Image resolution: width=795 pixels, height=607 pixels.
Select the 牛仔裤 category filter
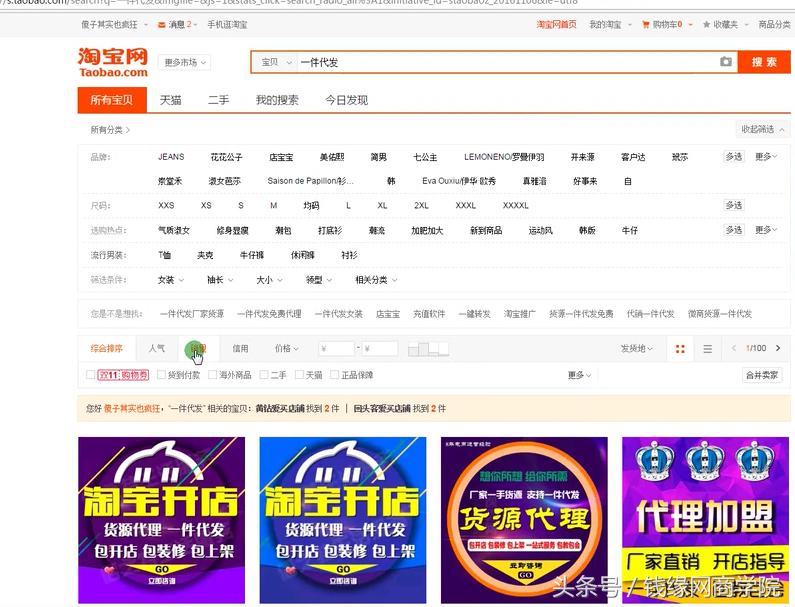[x=251, y=255]
